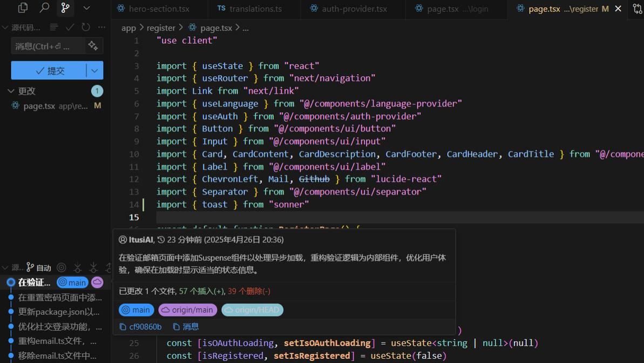Open the Explorer files view

(23, 8)
